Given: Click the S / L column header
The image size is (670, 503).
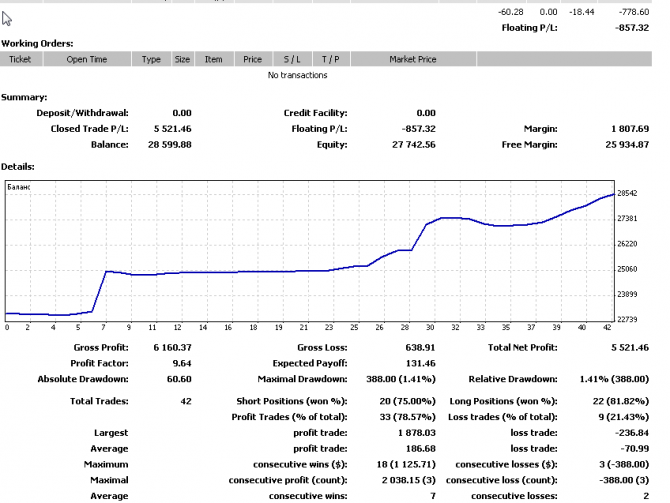Looking at the screenshot, I should click(292, 59).
